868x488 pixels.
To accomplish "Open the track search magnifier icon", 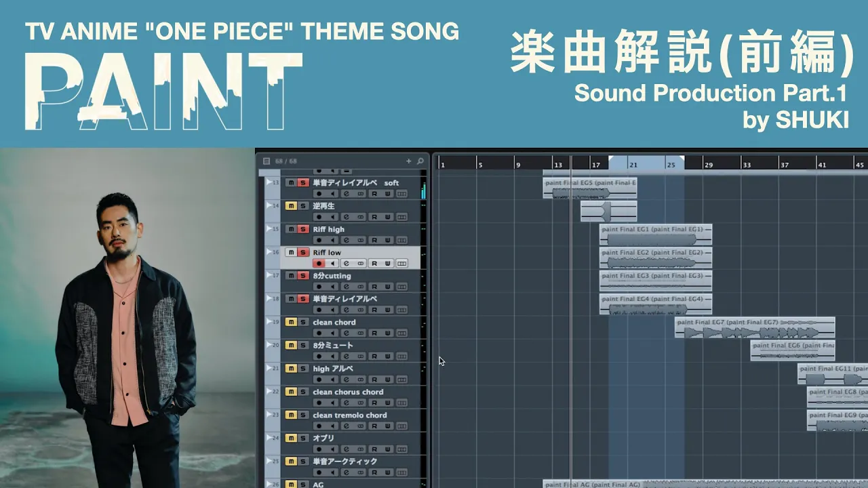I will (420, 161).
